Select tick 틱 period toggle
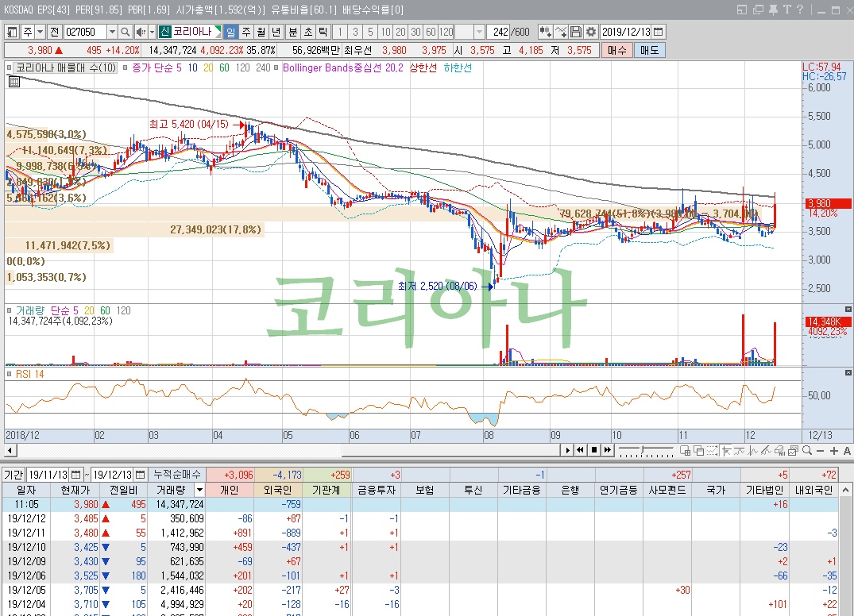 click(x=323, y=32)
